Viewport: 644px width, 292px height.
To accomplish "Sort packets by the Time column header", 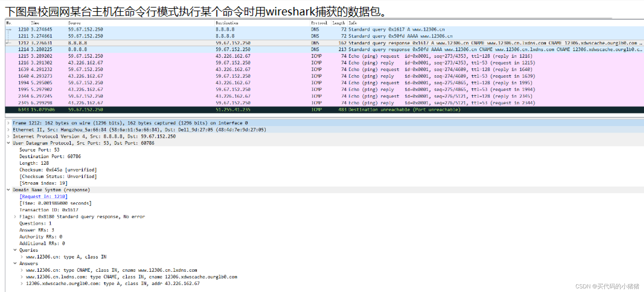I will click(x=35, y=23).
